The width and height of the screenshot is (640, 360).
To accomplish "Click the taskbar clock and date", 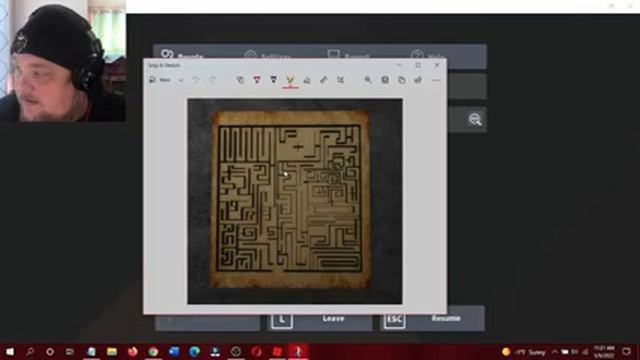I will click(x=604, y=352).
